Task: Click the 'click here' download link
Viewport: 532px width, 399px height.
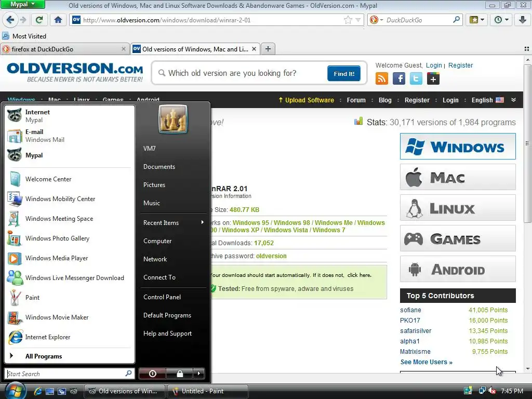Action: (x=359, y=275)
